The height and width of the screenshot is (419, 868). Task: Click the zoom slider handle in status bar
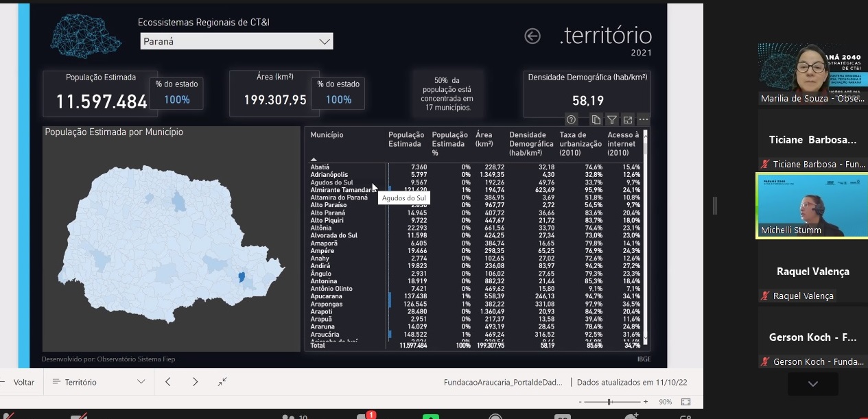click(x=609, y=402)
